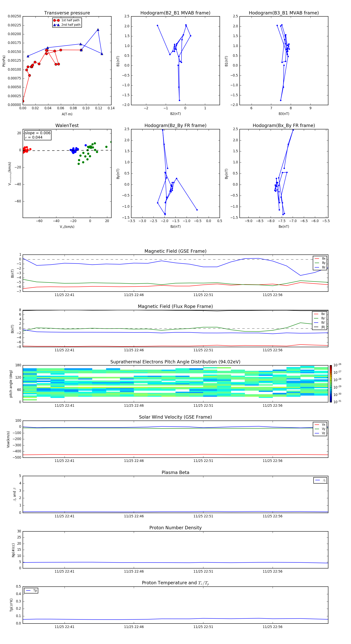
Task: Select 'By' in GSE magnetic field legend
Action: pos(320,263)
